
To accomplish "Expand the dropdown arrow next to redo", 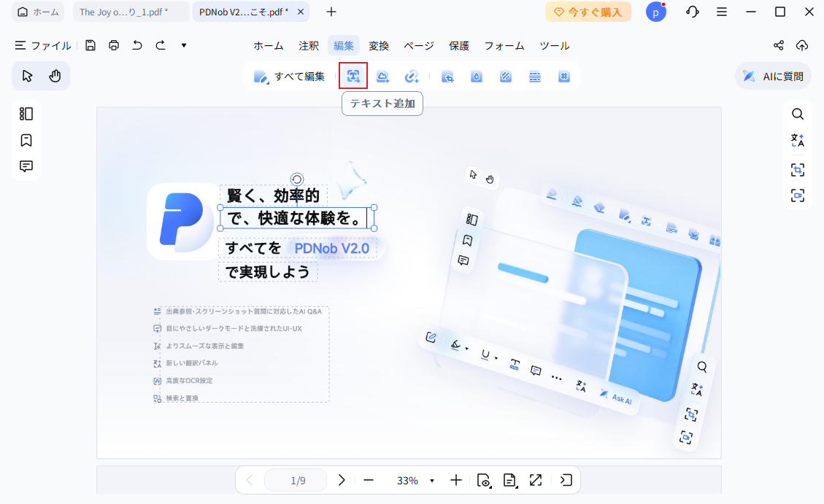I will coord(183,45).
